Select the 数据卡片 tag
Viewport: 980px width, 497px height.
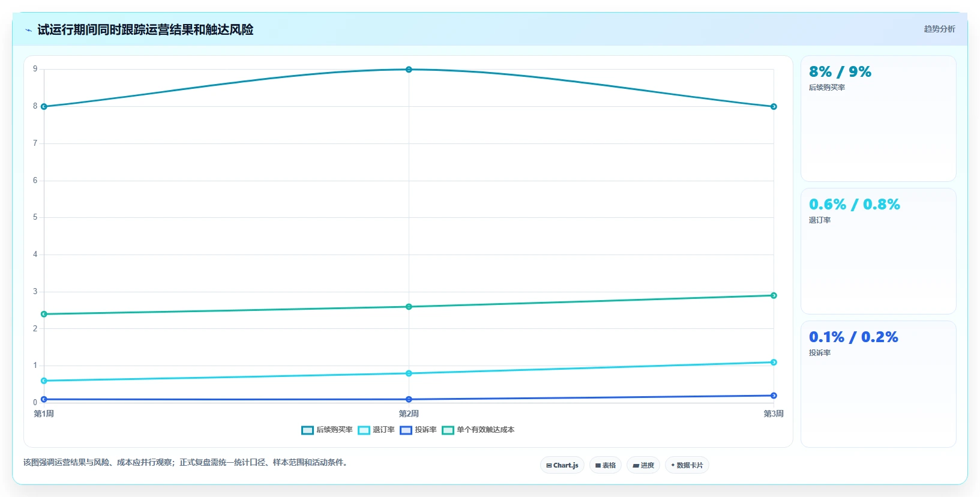tap(687, 465)
